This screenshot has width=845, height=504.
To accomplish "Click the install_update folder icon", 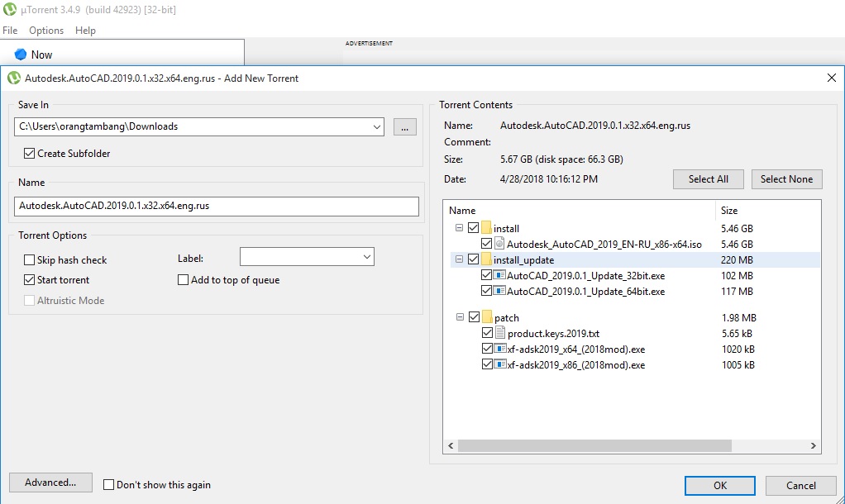I will [x=486, y=259].
